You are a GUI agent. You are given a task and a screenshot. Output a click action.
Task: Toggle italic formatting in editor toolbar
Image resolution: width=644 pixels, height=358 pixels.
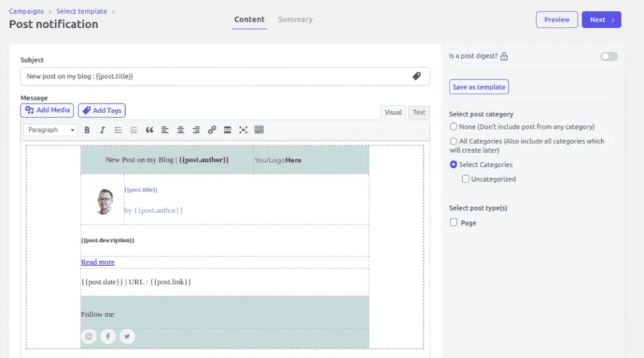coord(103,130)
